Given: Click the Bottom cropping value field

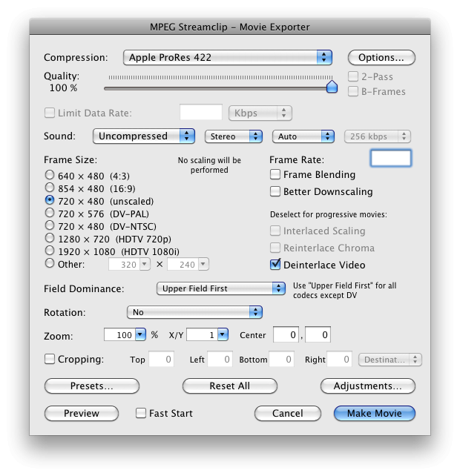Looking at the screenshot, I should click(281, 359).
